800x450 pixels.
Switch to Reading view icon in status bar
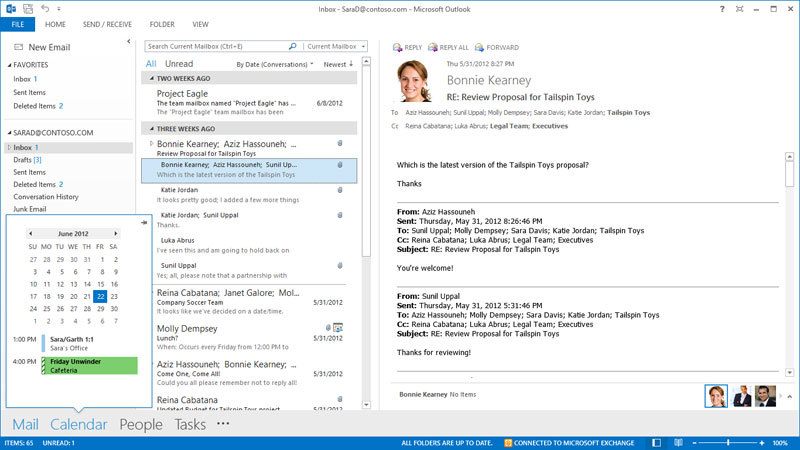[x=677, y=441]
